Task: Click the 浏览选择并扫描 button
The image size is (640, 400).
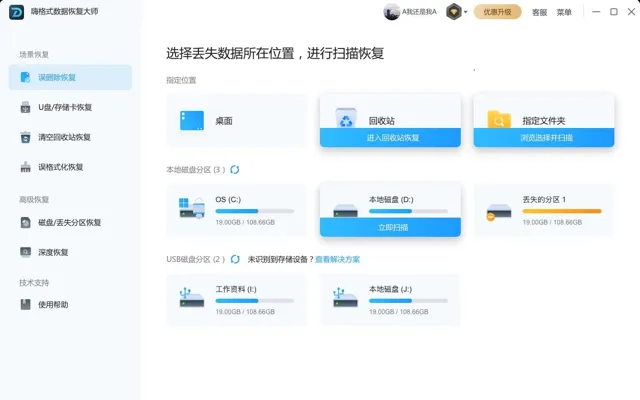Action: 544,138
